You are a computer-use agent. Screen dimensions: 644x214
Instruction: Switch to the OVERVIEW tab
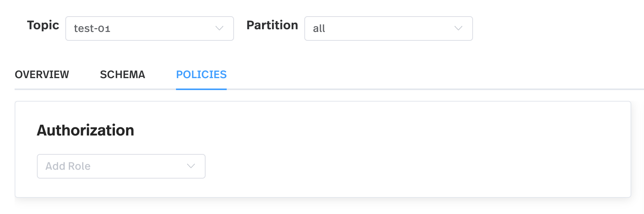pos(42,75)
